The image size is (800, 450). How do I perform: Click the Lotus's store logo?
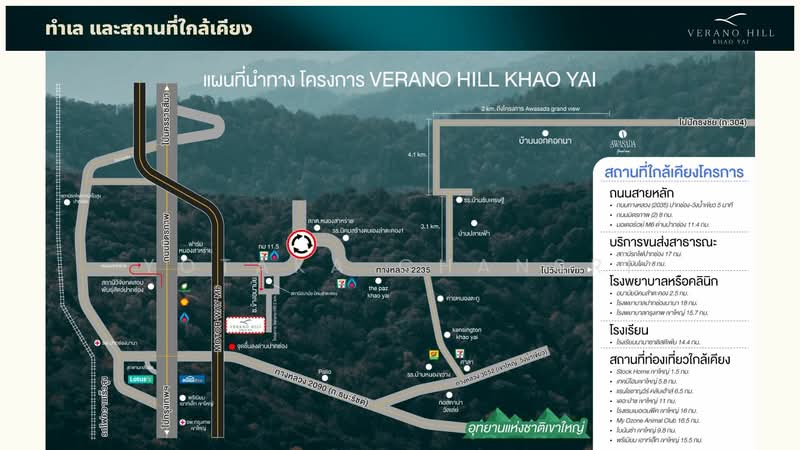coord(140,379)
